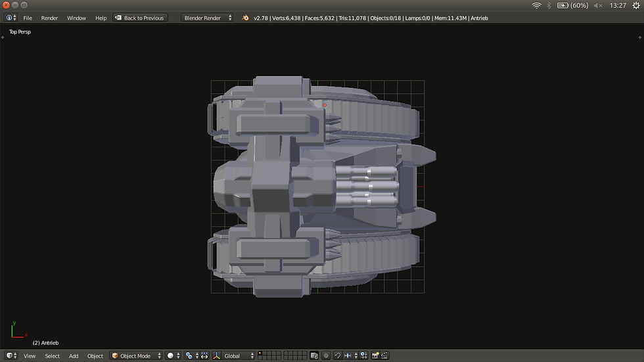
Task: Click the Info editor type icon
Action: click(x=9, y=18)
